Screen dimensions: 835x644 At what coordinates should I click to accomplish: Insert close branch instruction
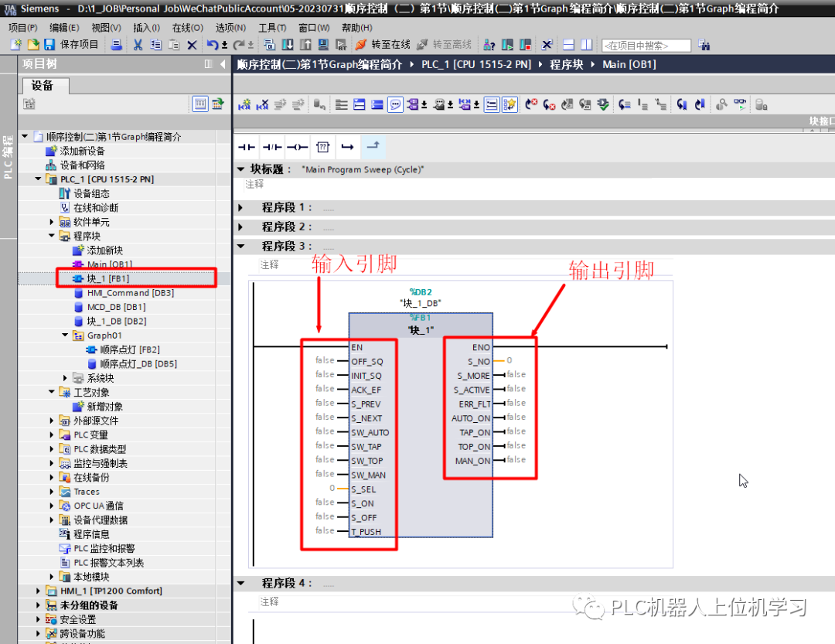tap(373, 146)
